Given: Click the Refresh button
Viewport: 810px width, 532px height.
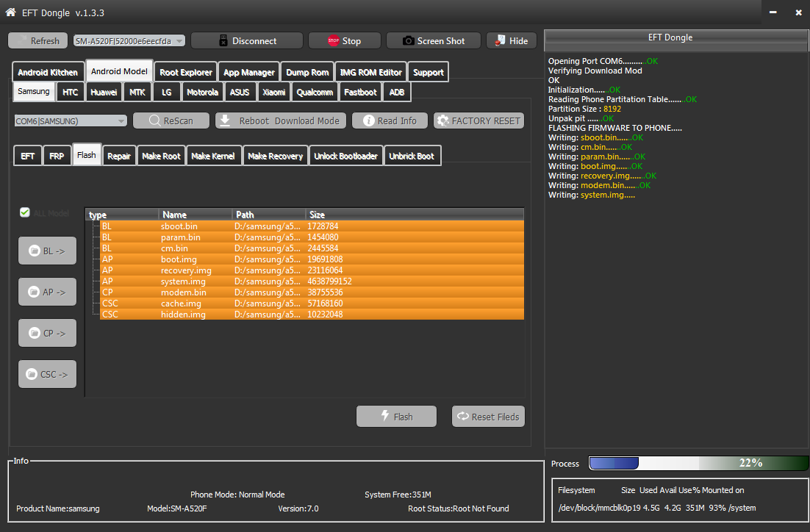Looking at the screenshot, I should (x=37, y=41).
